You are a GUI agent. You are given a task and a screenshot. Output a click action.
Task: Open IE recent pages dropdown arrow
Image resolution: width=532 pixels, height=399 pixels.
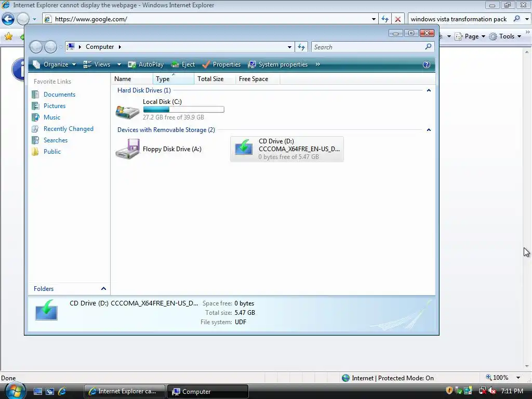click(x=34, y=19)
